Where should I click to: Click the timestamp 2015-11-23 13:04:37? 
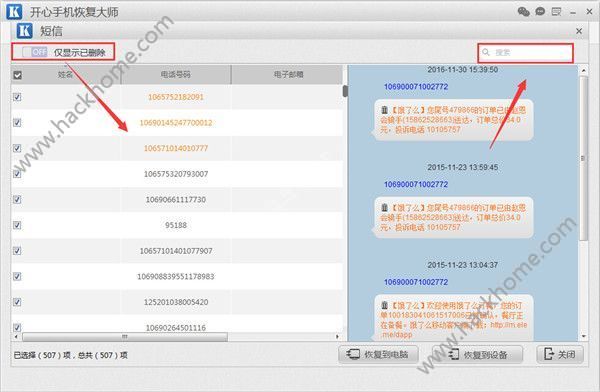[x=463, y=265]
